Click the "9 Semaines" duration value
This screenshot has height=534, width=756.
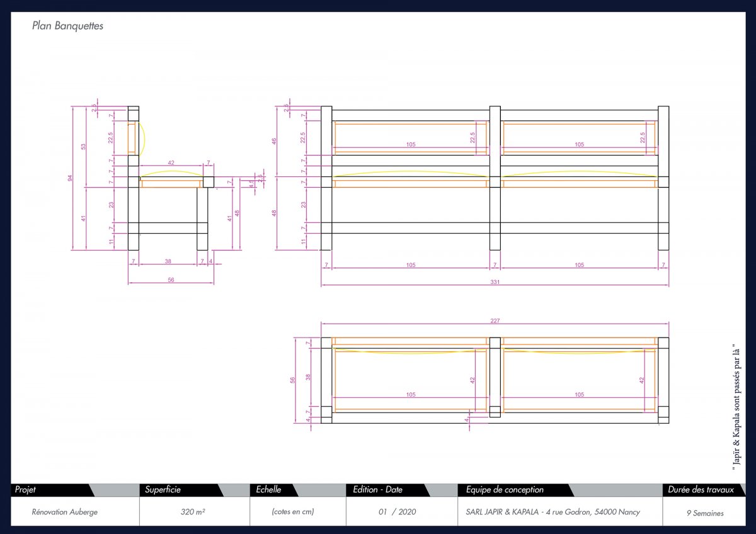pos(705,513)
